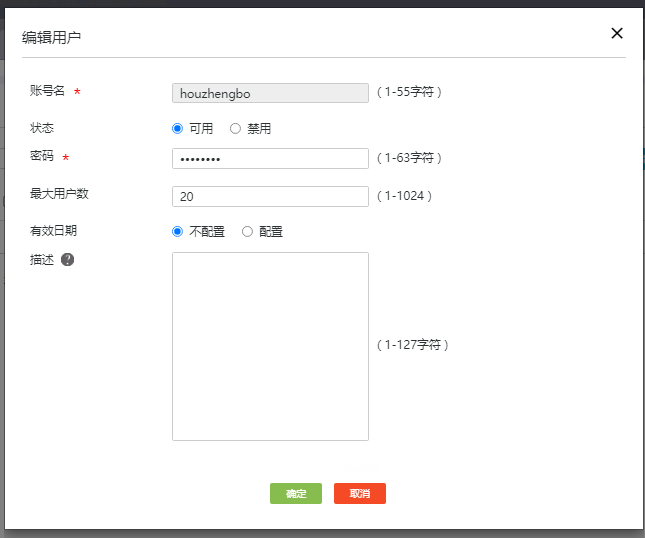The width and height of the screenshot is (645, 538).
Task: Select the 可用 status radio button
Action: (178, 128)
